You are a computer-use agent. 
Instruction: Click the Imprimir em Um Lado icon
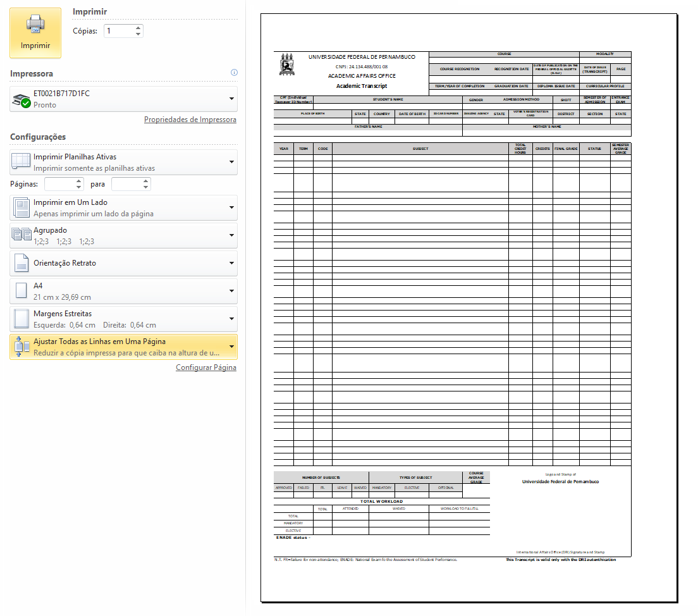[22, 207]
